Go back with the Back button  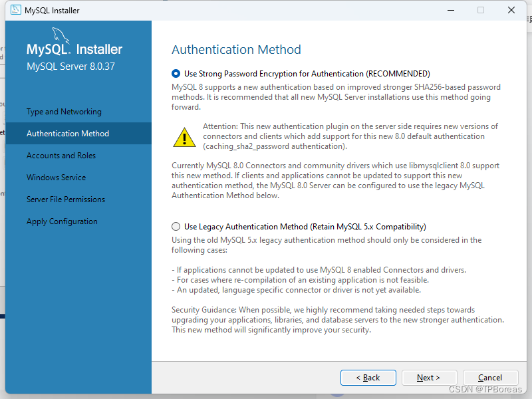(368, 378)
